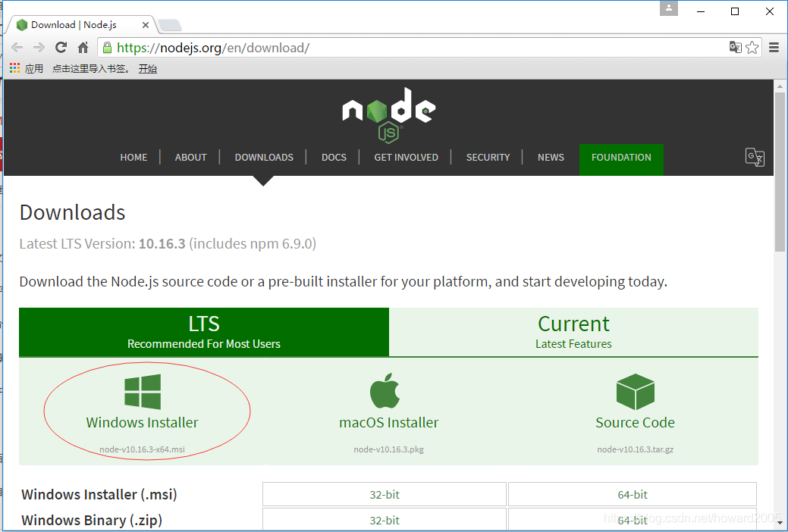
Task: Click the Windows logo icon
Action: coord(143,392)
